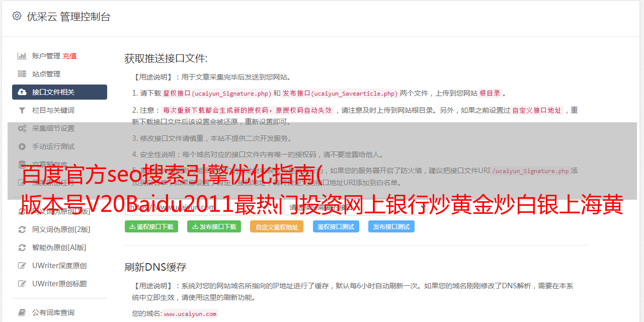Click the gear icon beside 优采云 管理控制台
644x322 pixels.
click(17, 16)
